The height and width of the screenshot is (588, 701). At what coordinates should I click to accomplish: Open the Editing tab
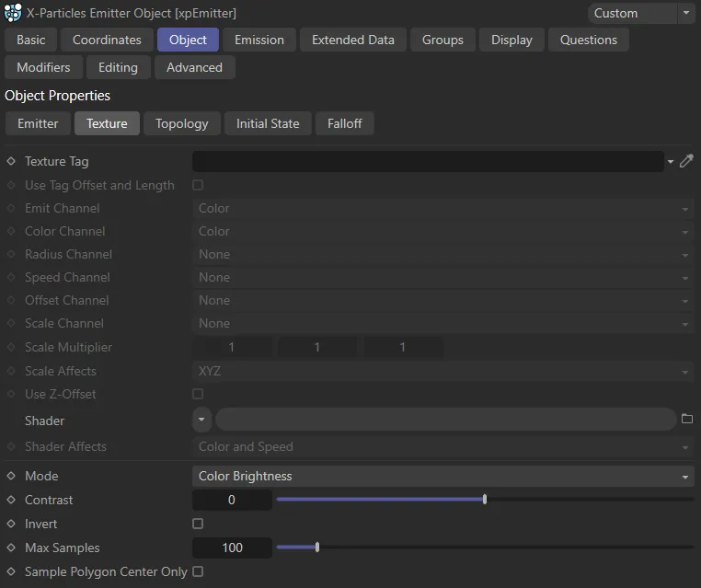pyautogui.click(x=118, y=67)
